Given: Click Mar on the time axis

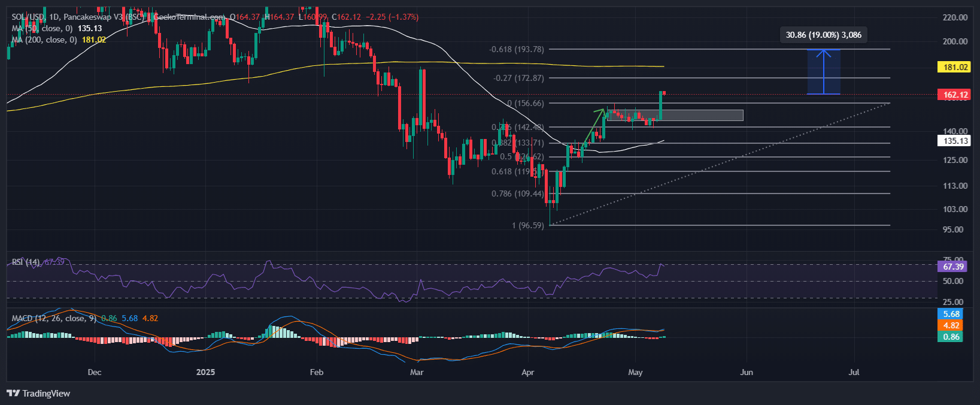Looking at the screenshot, I should [x=417, y=372].
